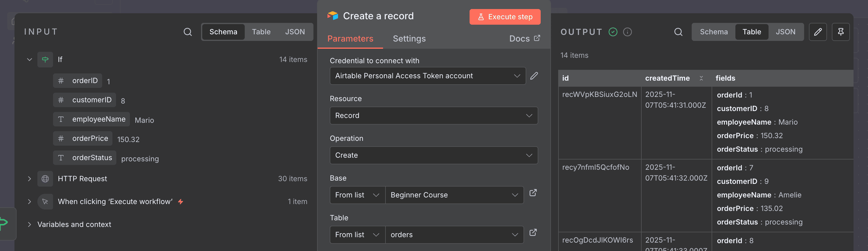Click the Airtable logo icon
The width and height of the screenshot is (868, 251).
point(332,16)
